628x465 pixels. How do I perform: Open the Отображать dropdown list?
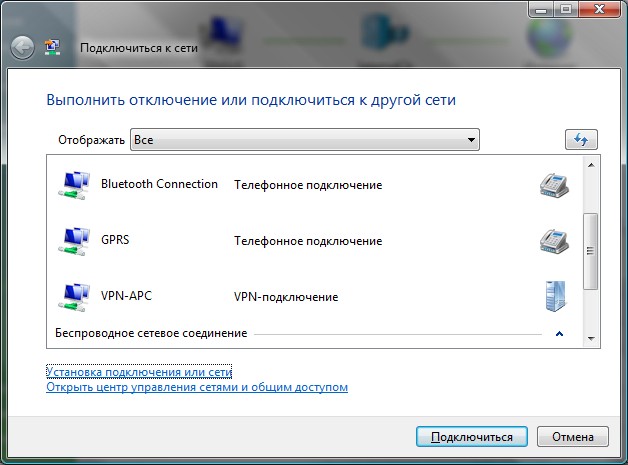(x=305, y=139)
